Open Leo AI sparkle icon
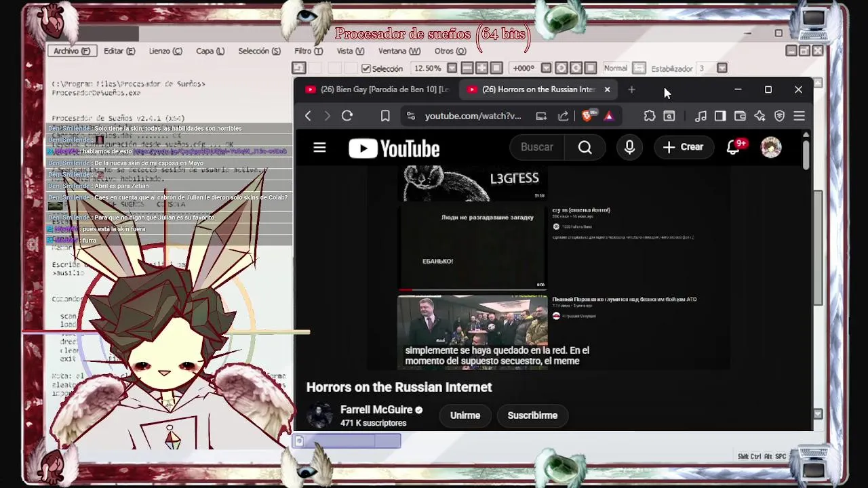 (x=759, y=116)
